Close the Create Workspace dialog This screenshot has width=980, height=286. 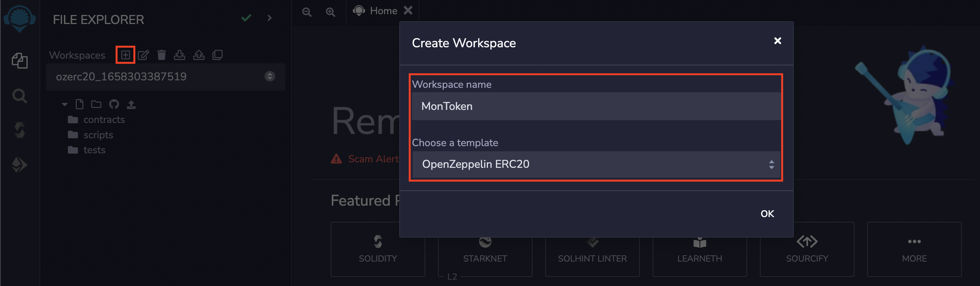778,41
